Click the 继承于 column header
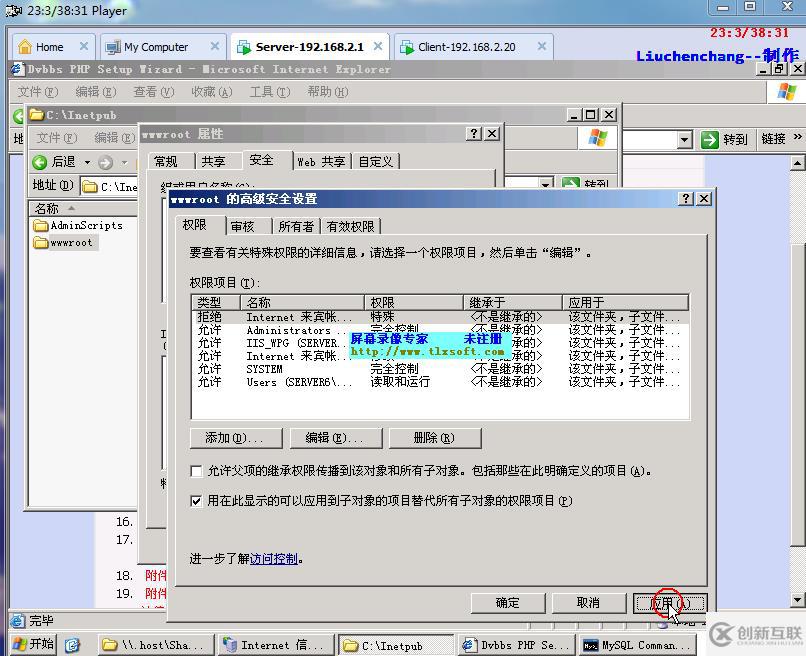Viewport: 806px width, 656px height. click(513, 302)
